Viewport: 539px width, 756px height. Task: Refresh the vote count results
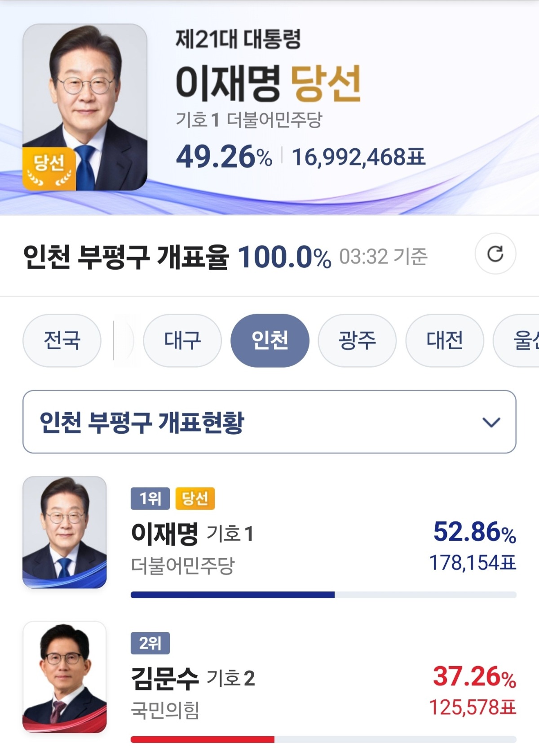click(x=495, y=254)
